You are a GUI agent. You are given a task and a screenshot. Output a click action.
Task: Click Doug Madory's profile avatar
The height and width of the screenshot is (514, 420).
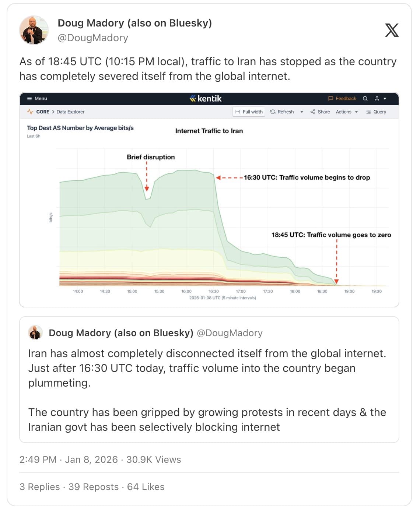coord(34,30)
